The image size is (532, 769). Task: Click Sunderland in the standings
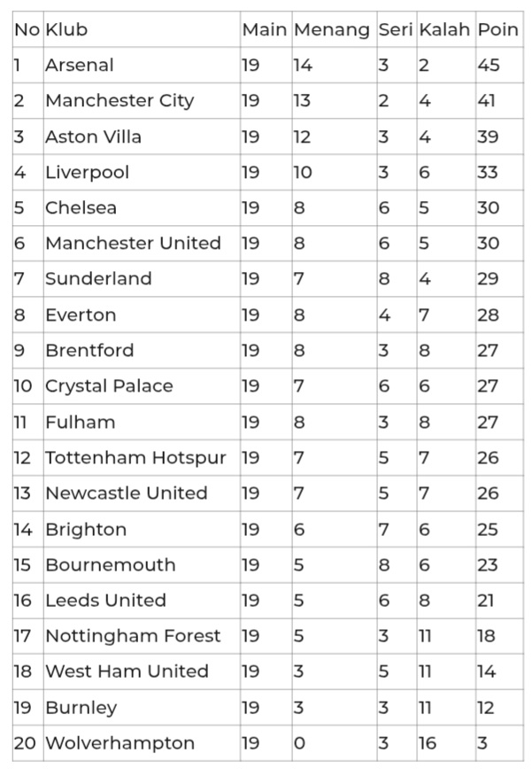pos(98,278)
